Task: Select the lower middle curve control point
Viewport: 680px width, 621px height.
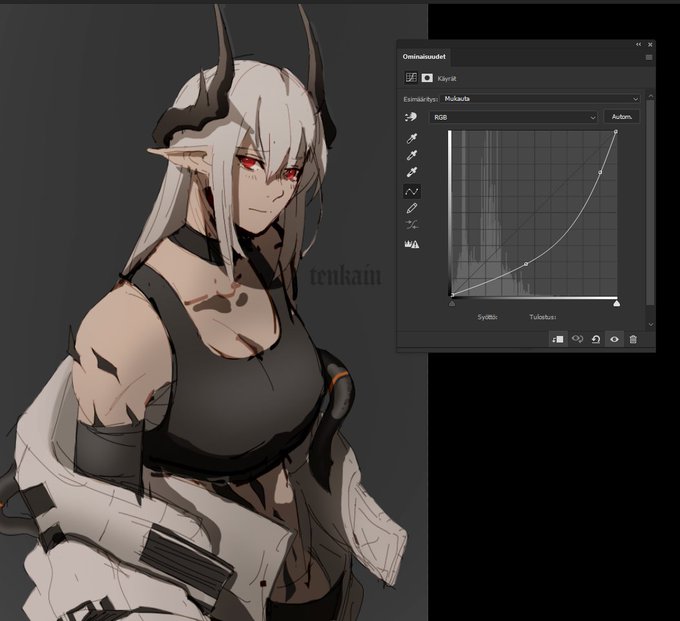Action: click(x=526, y=264)
